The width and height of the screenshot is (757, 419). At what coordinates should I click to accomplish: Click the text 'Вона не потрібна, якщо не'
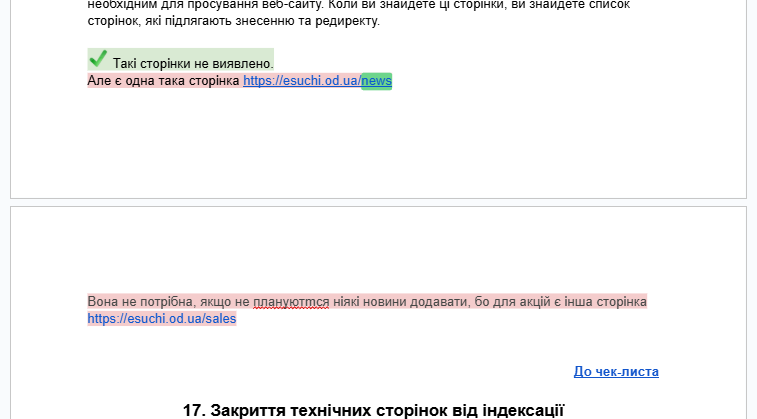(168, 302)
